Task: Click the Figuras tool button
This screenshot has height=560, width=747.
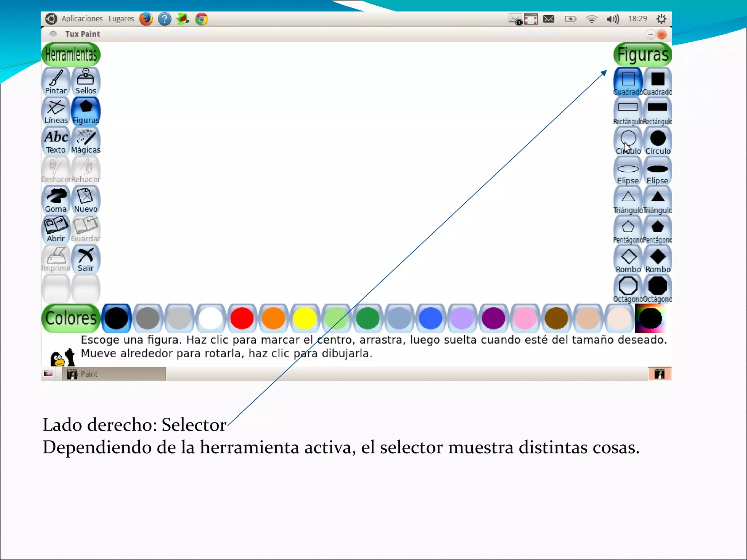Action: click(86, 111)
